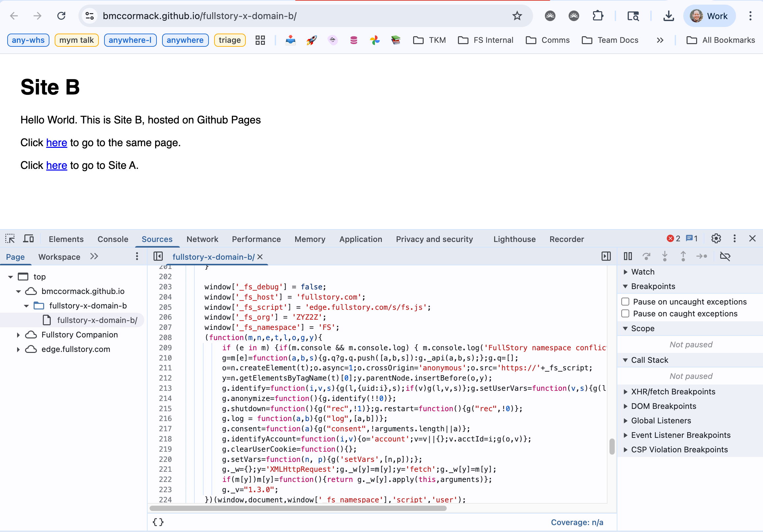
Task: Open the Console tab
Action: [113, 239]
